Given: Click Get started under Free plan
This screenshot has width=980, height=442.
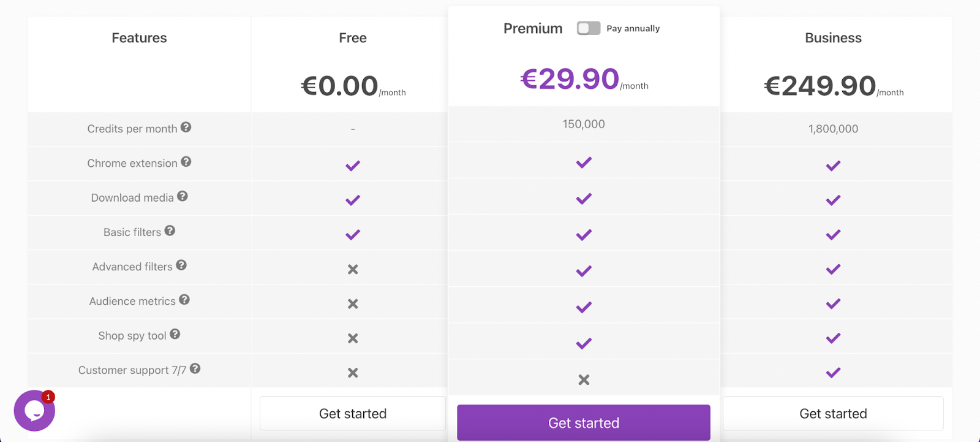Looking at the screenshot, I should (x=353, y=414).
